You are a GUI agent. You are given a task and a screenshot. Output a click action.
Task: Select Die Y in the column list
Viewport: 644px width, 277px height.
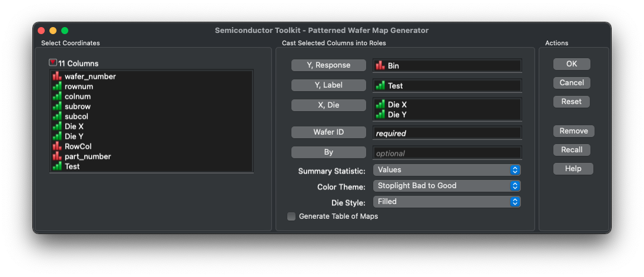[74, 136]
